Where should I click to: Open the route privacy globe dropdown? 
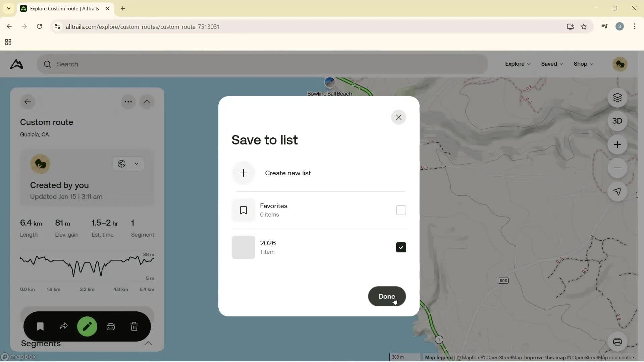point(128,164)
